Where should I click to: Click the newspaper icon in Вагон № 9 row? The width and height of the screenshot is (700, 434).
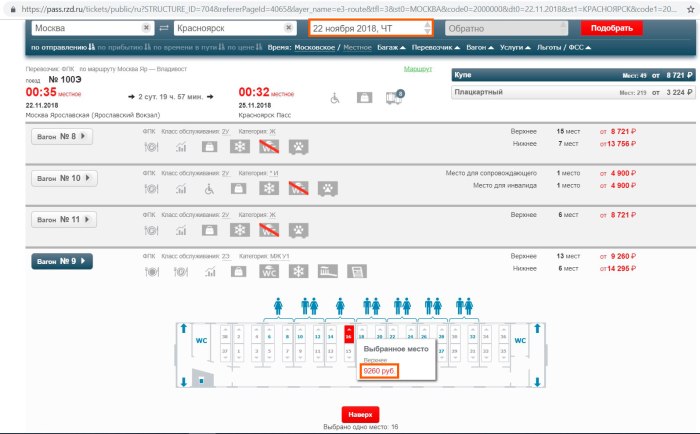click(x=357, y=271)
